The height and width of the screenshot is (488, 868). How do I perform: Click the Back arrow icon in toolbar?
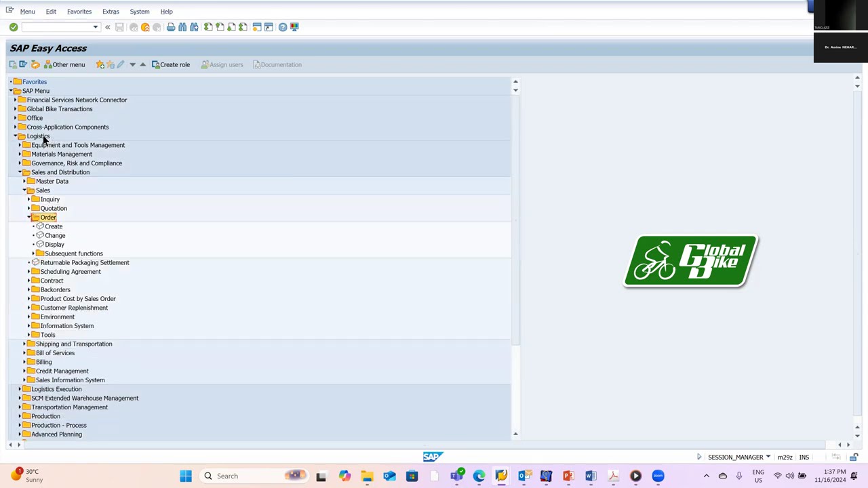[134, 27]
